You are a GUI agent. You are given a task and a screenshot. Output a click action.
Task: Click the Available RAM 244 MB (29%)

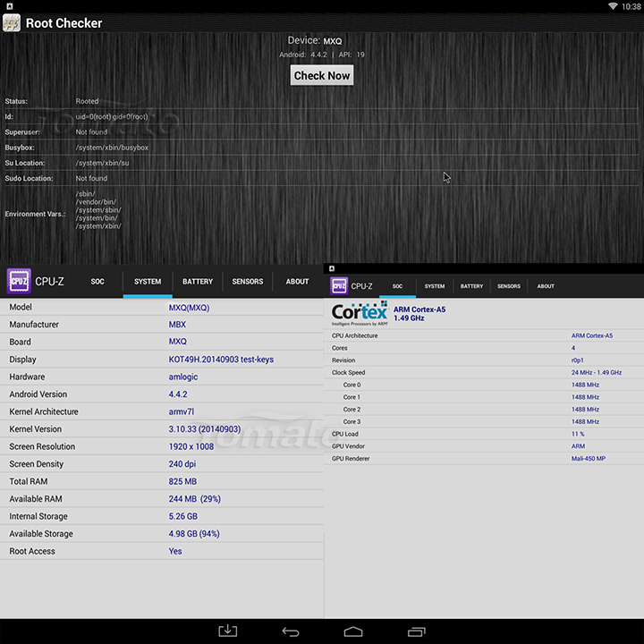[195, 498]
